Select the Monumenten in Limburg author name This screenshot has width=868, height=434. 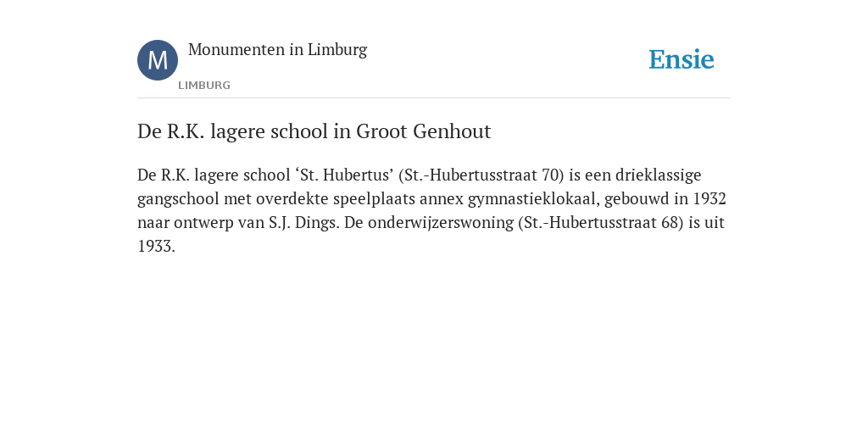click(277, 49)
